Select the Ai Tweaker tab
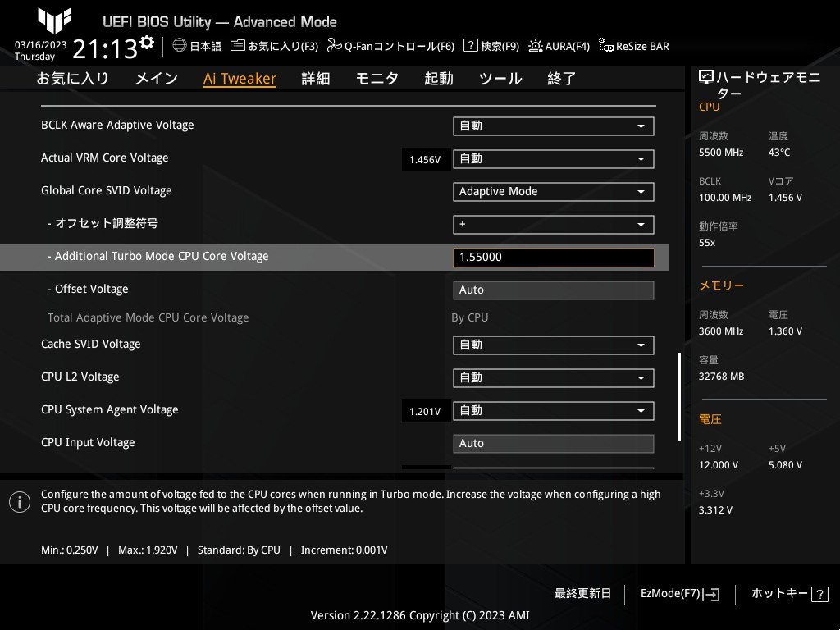840x630 pixels. [x=240, y=79]
